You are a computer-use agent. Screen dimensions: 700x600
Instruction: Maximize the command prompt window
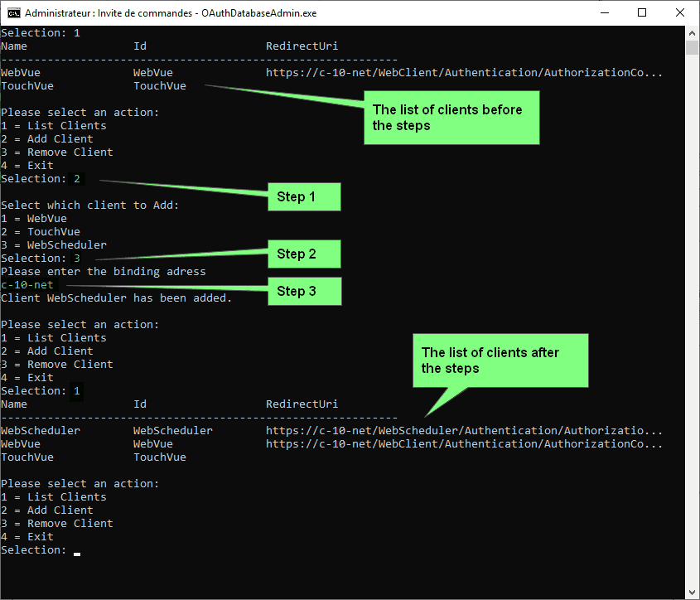pyautogui.click(x=642, y=13)
